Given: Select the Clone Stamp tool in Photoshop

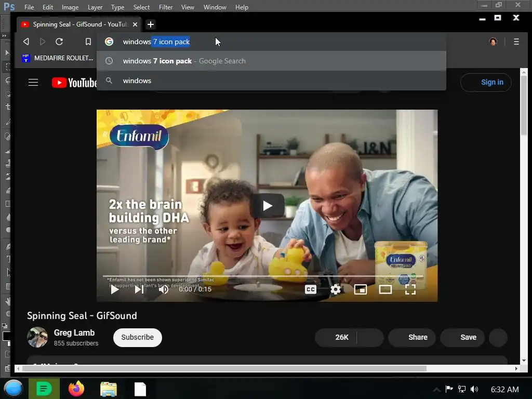Looking at the screenshot, I should coord(7,163).
